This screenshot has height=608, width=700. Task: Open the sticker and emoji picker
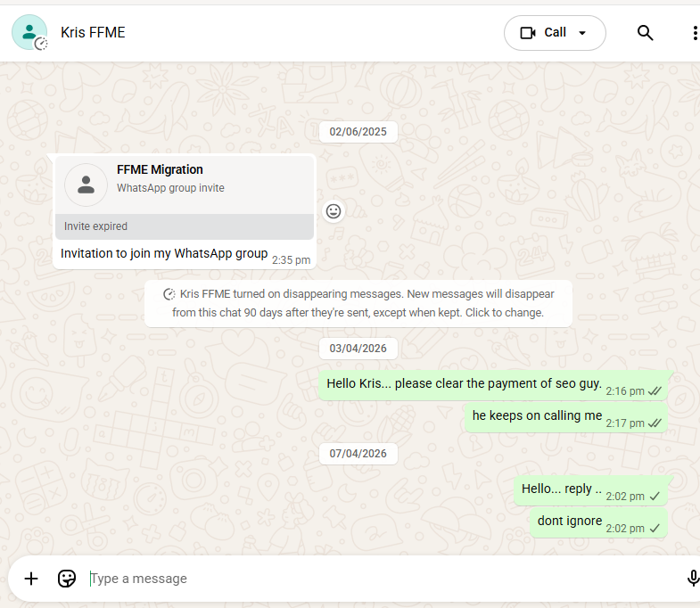pos(67,579)
